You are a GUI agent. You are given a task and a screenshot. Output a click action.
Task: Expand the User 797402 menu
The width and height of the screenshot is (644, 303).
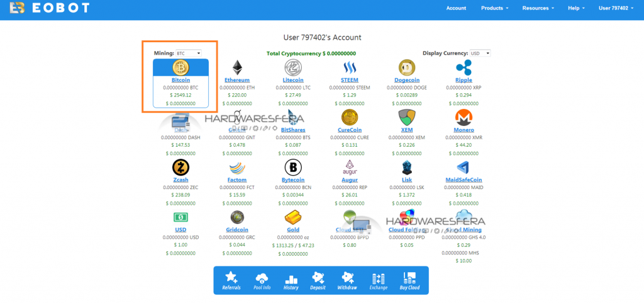coord(616,8)
